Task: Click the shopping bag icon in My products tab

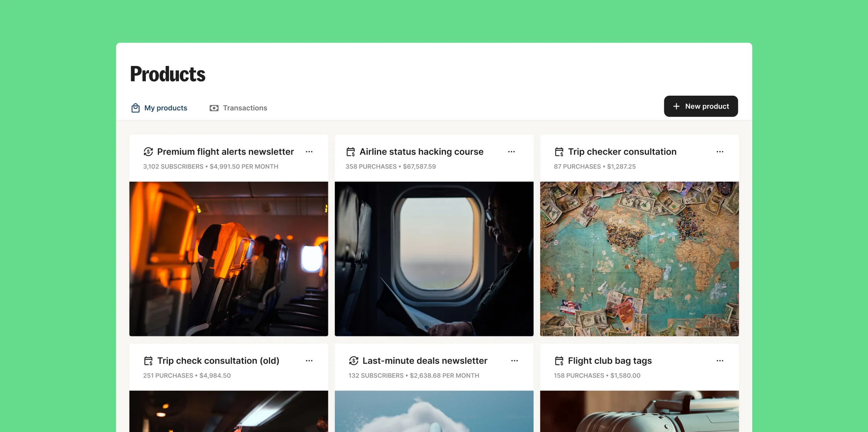Action: pos(135,108)
